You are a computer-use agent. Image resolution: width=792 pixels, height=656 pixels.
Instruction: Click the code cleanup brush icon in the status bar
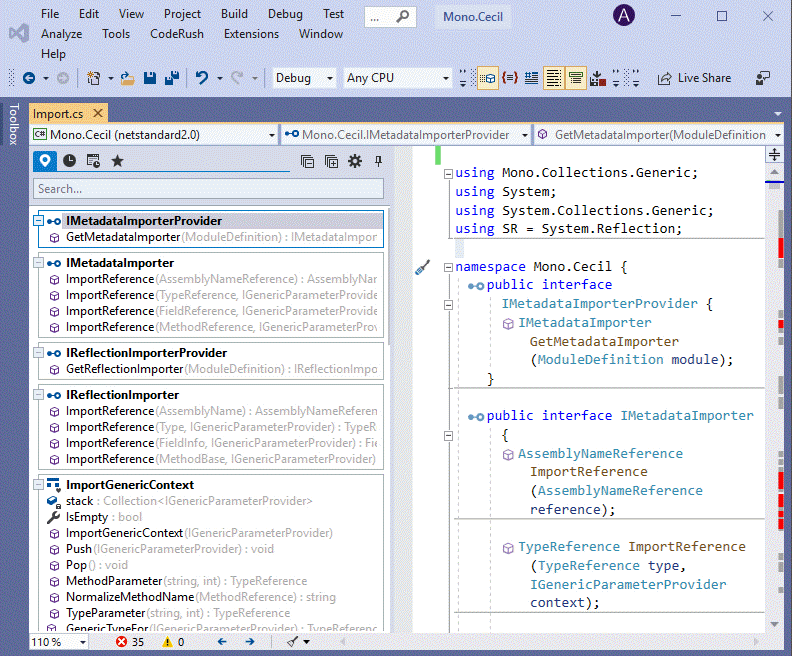click(x=292, y=642)
